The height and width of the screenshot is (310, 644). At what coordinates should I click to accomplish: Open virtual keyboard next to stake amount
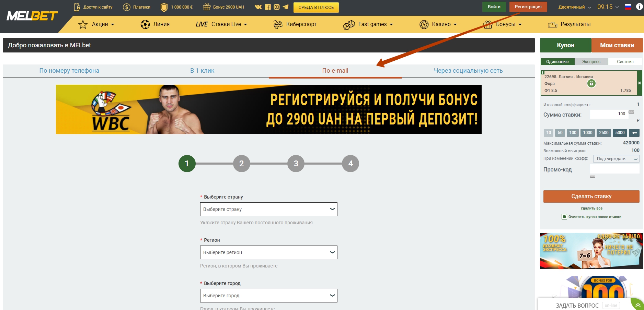[x=631, y=112]
